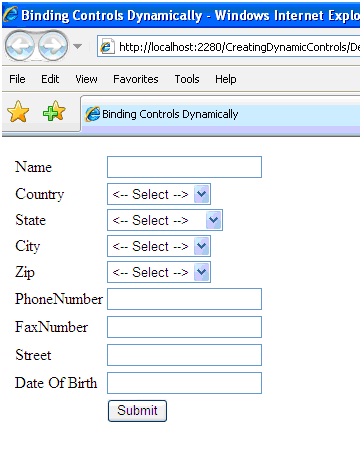This screenshot has height=455, width=364.
Task: Expand the State dropdown
Action: tap(213, 220)
